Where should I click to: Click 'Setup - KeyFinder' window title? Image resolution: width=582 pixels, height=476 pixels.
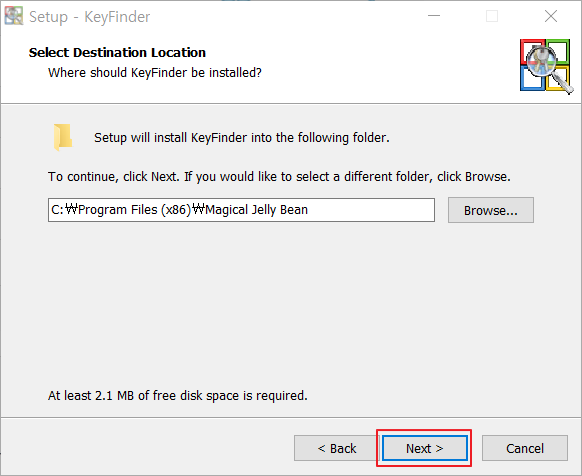click(89, 17)
